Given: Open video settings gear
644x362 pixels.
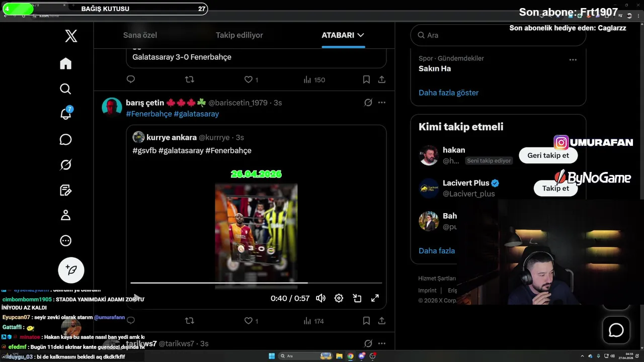Looking at the screenshot, I should click(339, 298).
